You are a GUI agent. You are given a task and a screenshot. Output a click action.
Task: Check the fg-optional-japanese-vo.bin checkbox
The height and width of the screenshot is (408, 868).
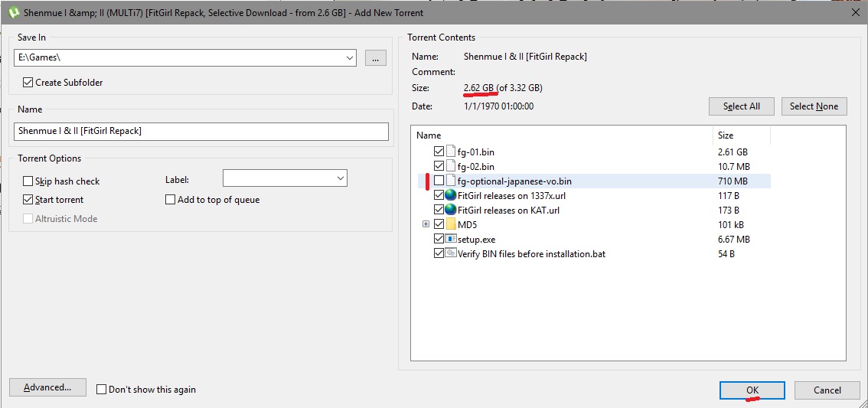(x=439, y=181)
